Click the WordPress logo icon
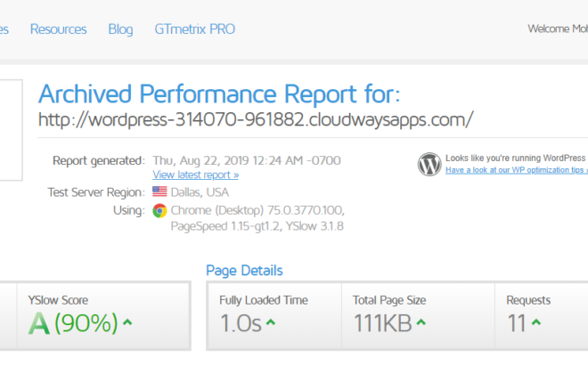588x374 pixels. coord(429,164)
